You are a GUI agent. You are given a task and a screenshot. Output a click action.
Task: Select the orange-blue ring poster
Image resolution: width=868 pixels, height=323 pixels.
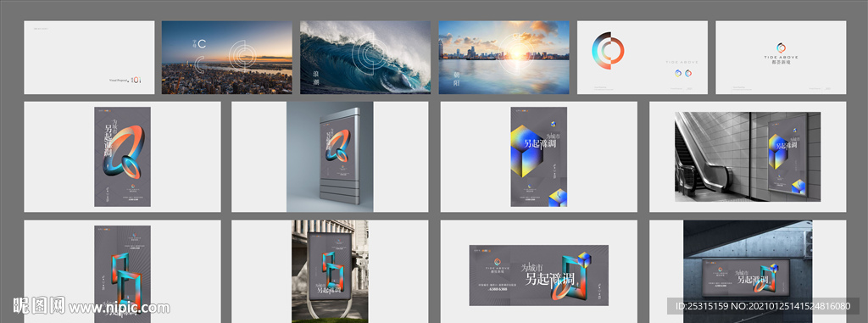[122, 157]
